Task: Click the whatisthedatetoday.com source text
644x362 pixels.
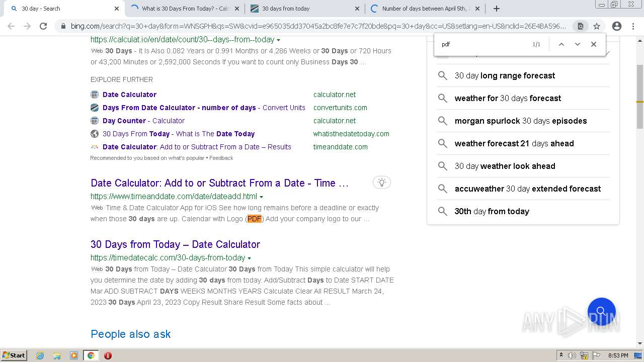Action: (351, 134)
